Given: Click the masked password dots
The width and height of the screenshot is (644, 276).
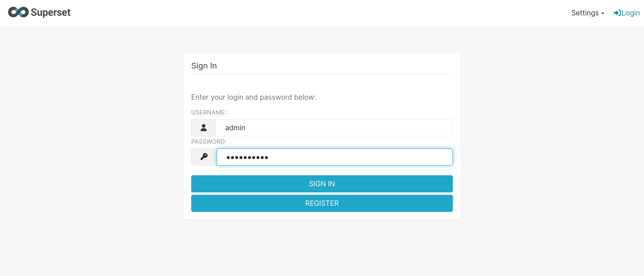Looking at the screenshot, I should 247,157.
